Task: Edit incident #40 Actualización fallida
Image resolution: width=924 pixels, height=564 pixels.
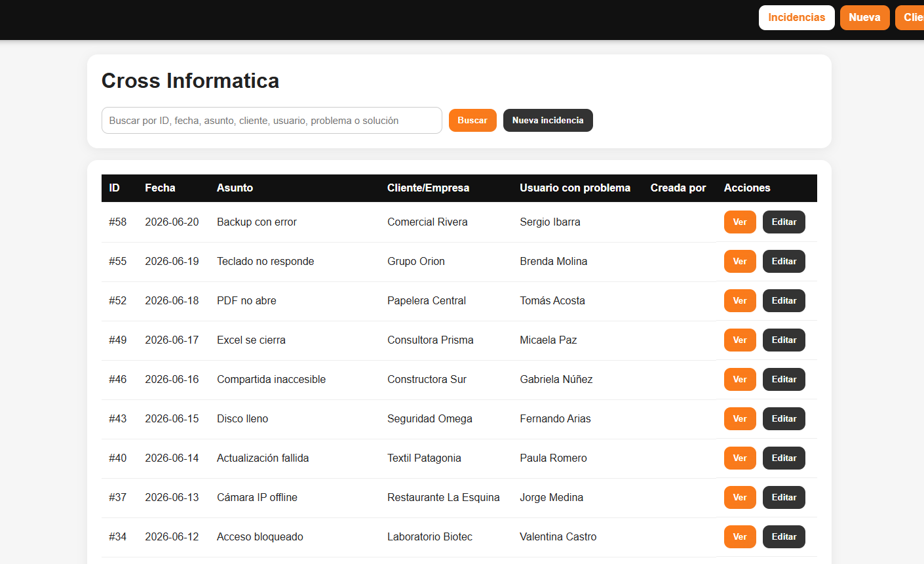Action: pos(784,458)
